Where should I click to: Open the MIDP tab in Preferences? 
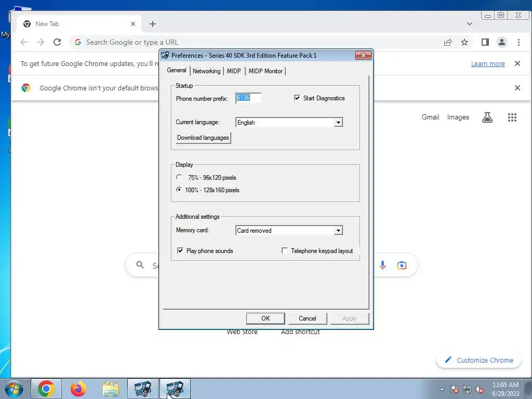pyautogui.click(x=234, y=71)
